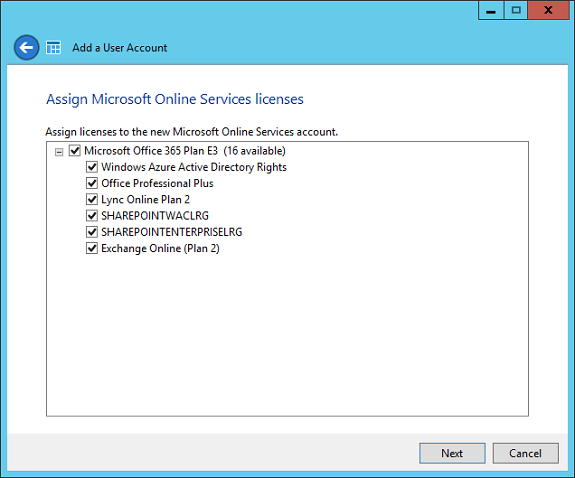Image resolution: width=575 pixels, height=478 pixels.
Task: Proceed with the Next button
Action: [452, 453]
